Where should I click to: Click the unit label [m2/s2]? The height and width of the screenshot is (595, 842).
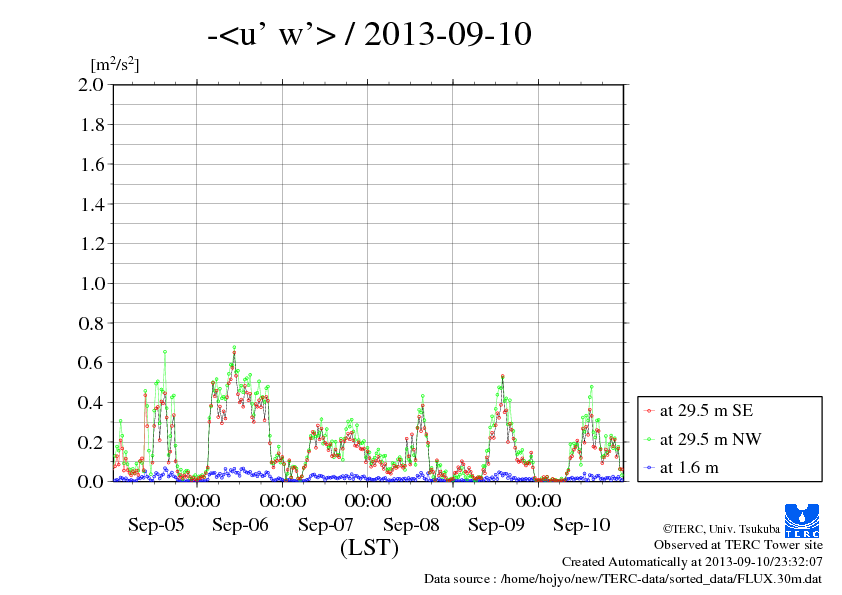[x=115, y=65]
